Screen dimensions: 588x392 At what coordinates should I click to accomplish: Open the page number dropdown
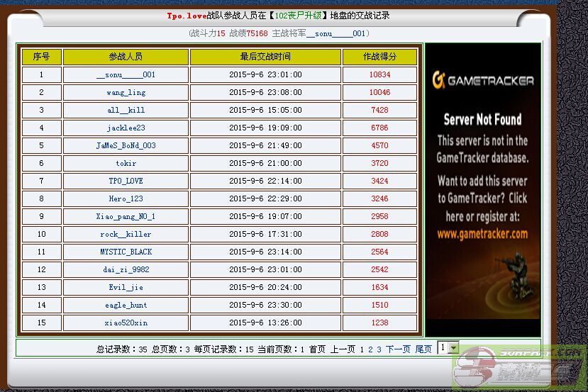pos(448,348)
